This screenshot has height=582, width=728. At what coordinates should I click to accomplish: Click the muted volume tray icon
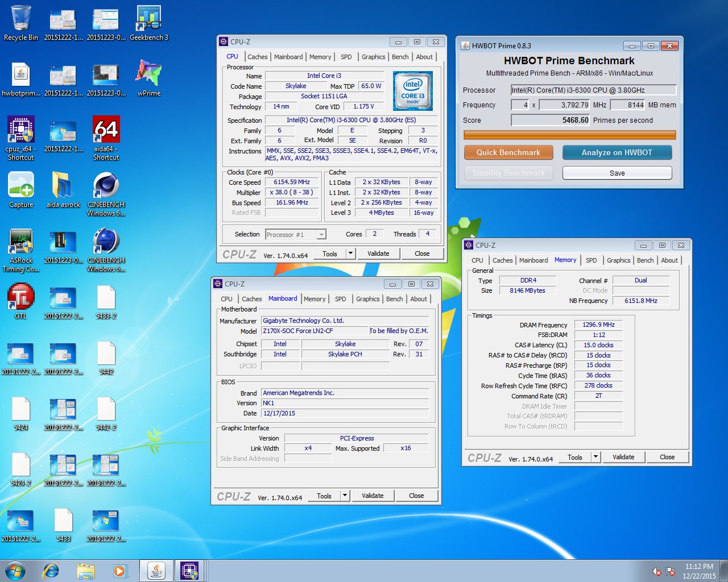click(x=657, y=571)
